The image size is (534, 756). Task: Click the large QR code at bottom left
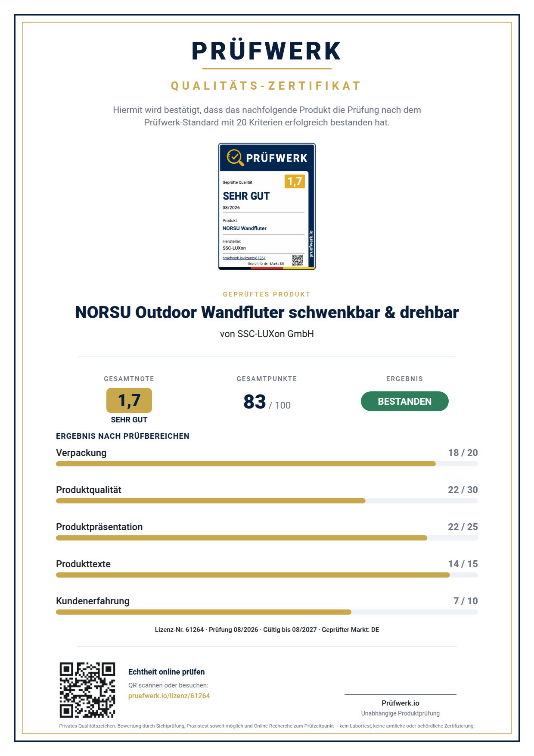click(87, 690)
